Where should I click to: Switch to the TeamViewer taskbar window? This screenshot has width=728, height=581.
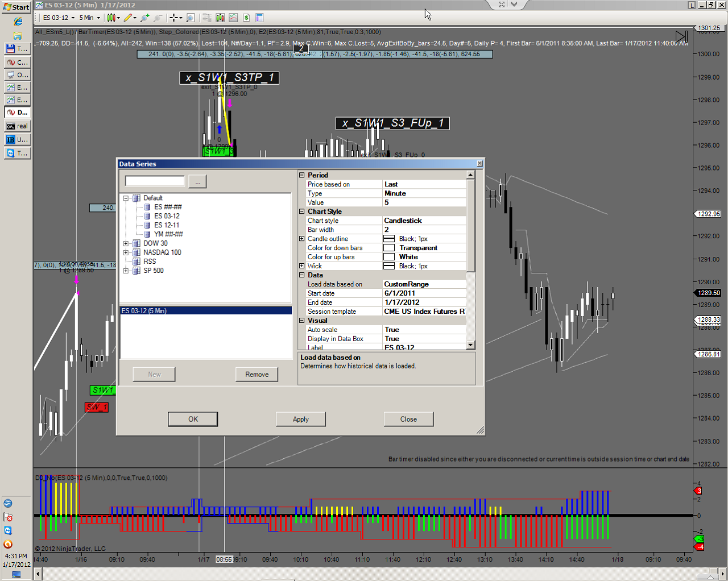[x=17, y=153]
